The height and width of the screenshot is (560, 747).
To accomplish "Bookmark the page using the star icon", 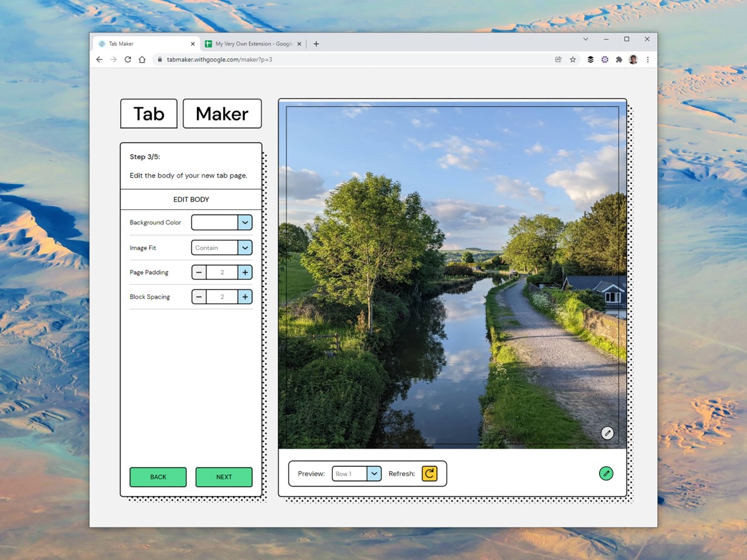I will (x=573, y=59).
